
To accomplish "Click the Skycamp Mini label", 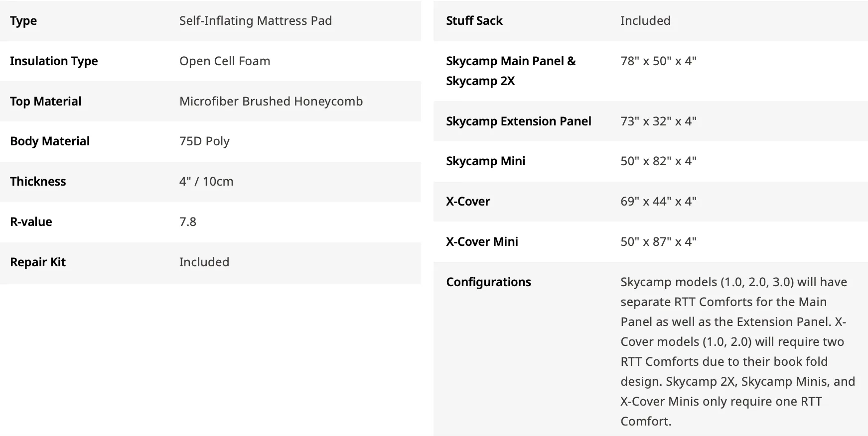I will [x=486, y=161].
